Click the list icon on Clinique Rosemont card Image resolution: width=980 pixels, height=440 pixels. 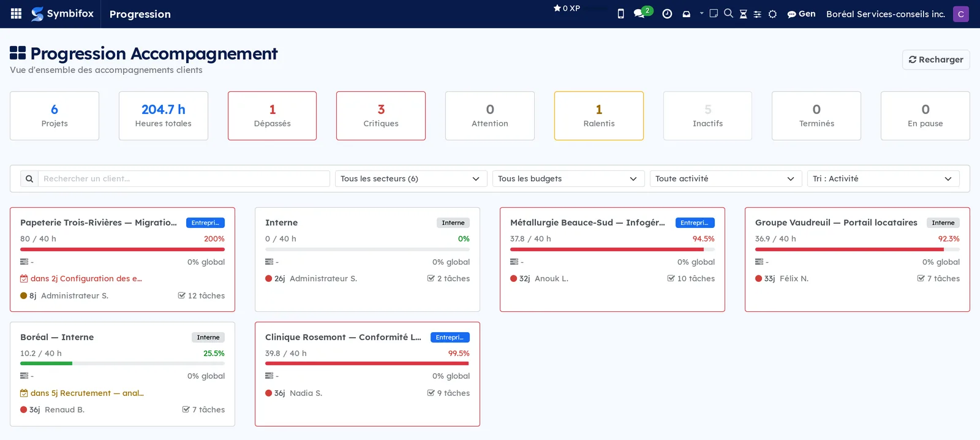269,376
